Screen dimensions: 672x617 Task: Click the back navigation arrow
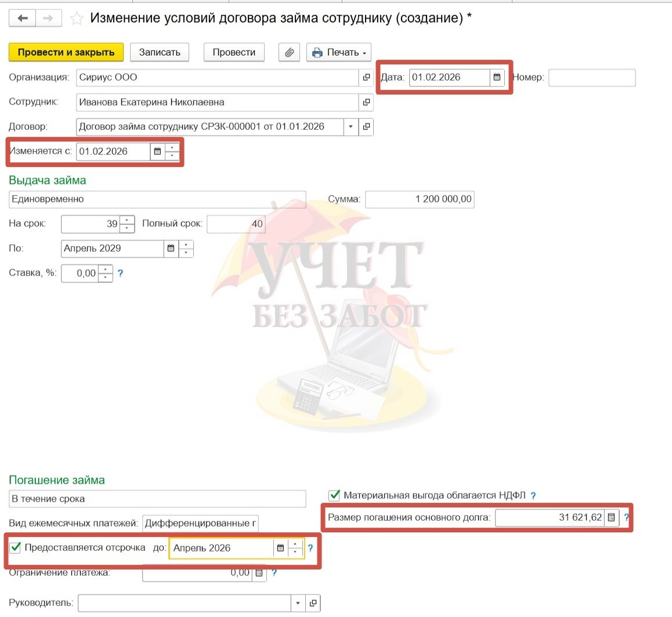pyautogui.click(x=23, y=19)
